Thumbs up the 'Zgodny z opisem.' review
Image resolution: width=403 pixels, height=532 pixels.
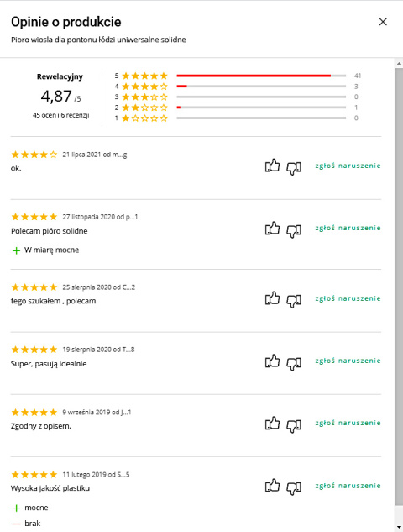click(273, 423)
